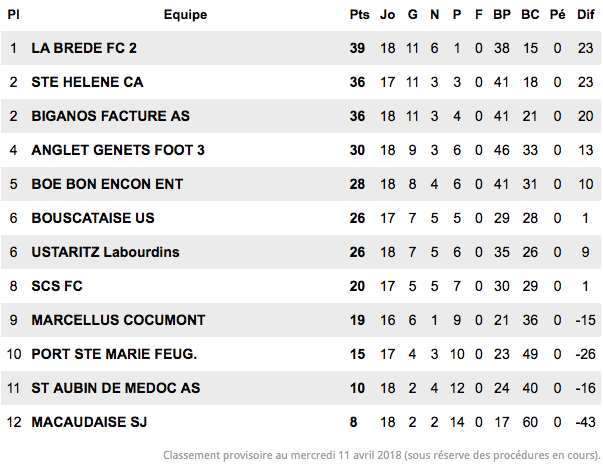Image resolution: width=603 pixels, height=469 pixels.
Task: Open BIGANOS FACTURE AS team entry
Action: pyautogui.click(x=110, y=116)
